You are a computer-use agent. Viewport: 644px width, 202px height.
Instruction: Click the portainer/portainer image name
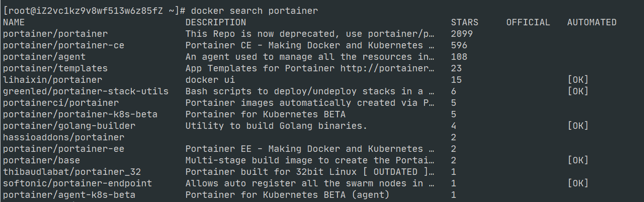(55, 34)
